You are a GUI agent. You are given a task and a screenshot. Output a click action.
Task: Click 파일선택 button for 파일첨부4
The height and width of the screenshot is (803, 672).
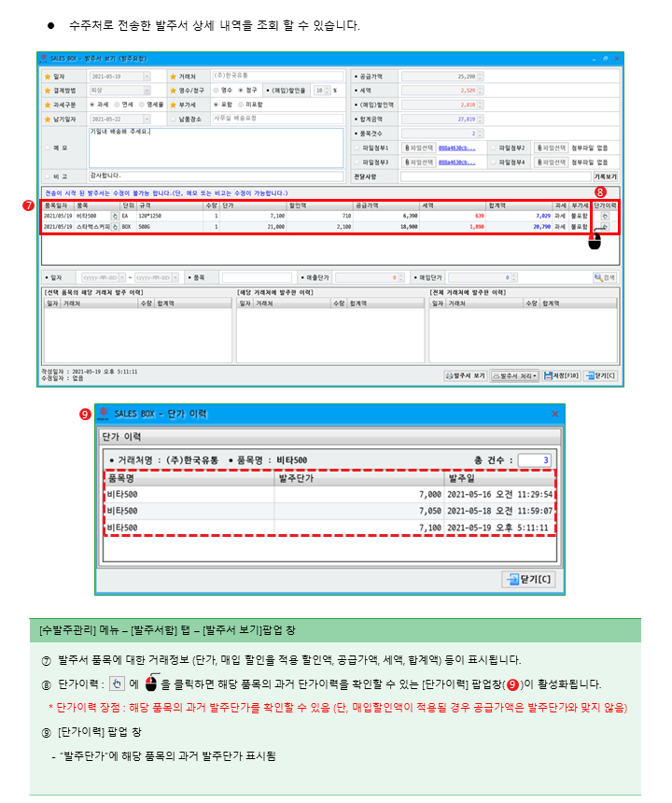552,162
